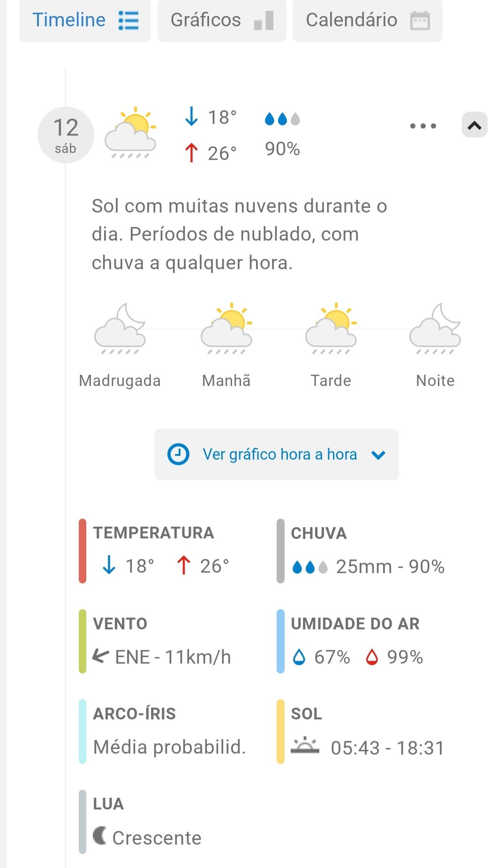The width and height of the screenshot is (497, 868).
Task: Open the Timeline tab
Action: pos(85,20)
